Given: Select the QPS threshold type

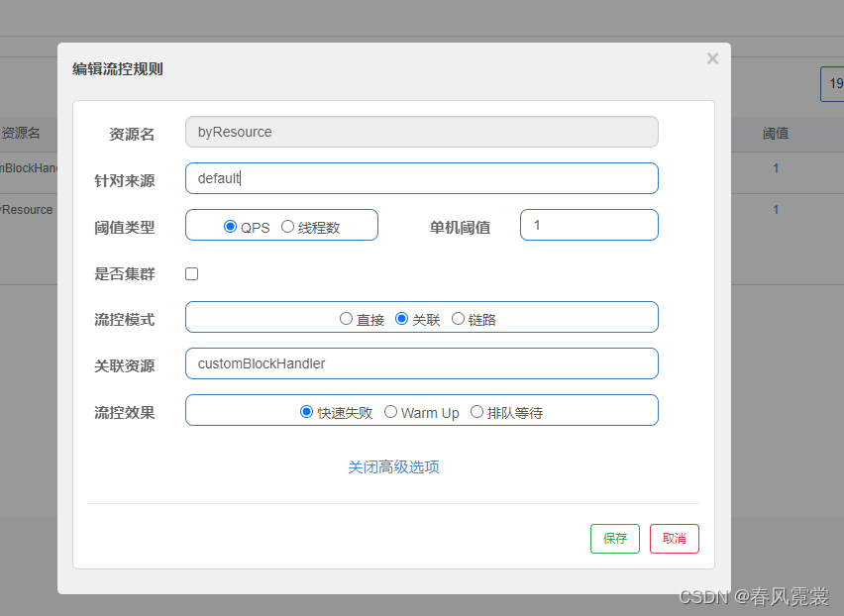Looking at the screenshot, I should pyautogui.click(x=230, y=227).
